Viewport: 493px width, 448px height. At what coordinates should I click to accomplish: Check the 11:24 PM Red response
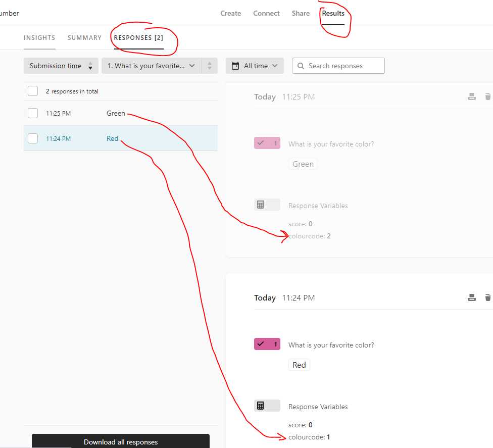tap(33, 138)
